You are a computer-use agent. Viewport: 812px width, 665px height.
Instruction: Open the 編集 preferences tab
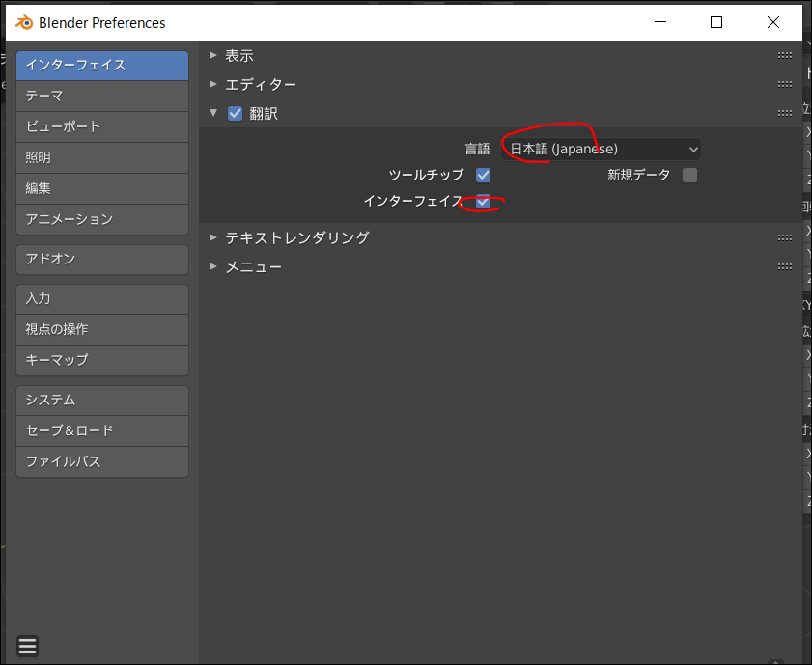(102, 189)
